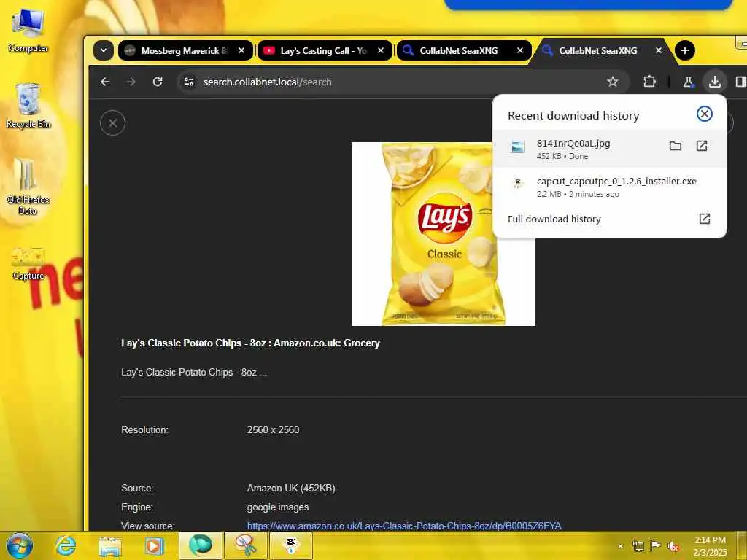This screenshot has width=747, height=560.
Task: Open the extensions puzzle icon
Action: pos(650,82)
